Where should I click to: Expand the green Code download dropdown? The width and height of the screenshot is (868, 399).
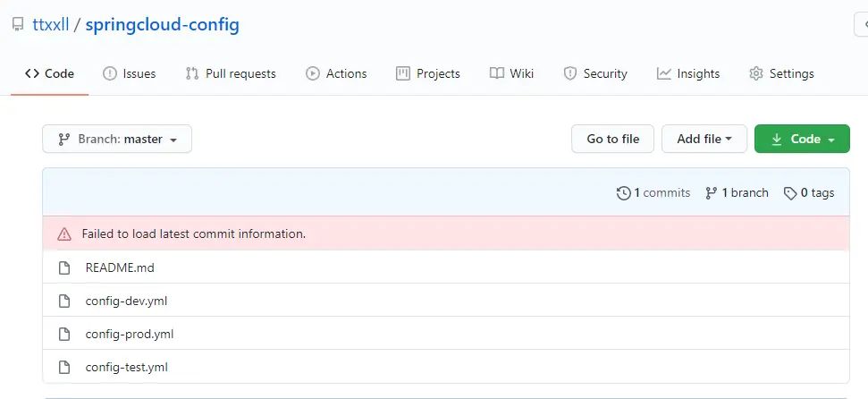pos(802,139)
